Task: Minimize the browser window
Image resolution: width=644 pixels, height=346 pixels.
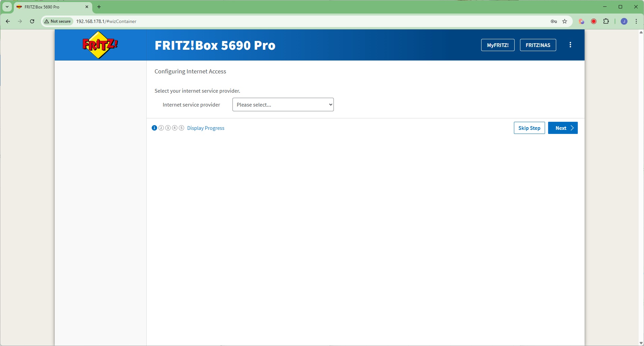Action: click(605, 7)
